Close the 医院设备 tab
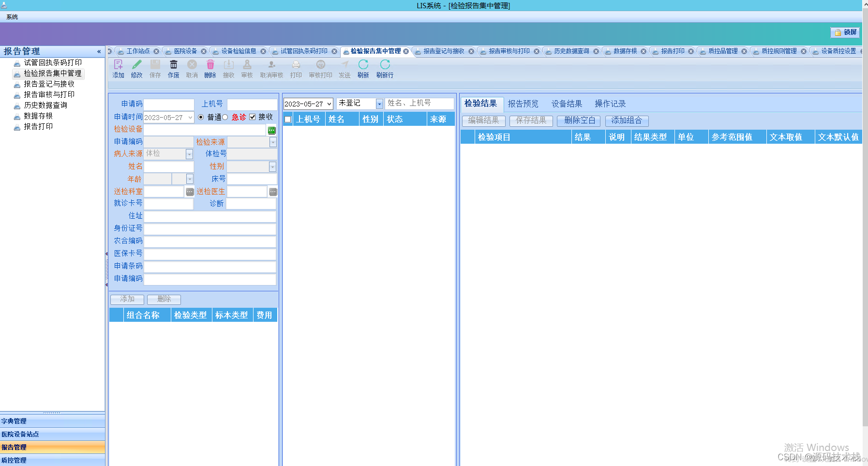868x466 pixels. [x=204, y=51]
